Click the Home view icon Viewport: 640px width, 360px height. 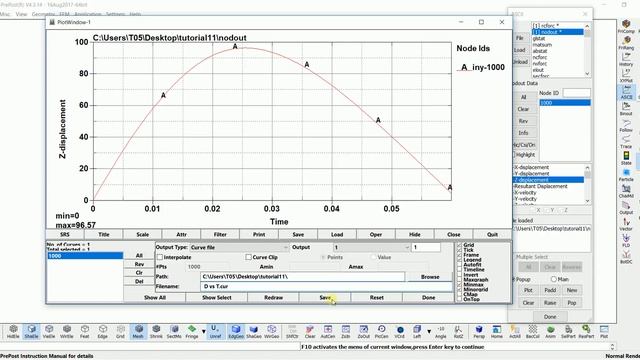497,331
